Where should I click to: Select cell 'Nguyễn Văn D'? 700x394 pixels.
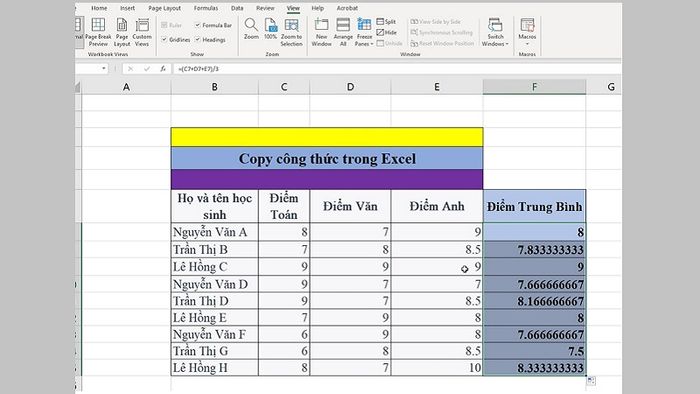click(x=214, y=284)
